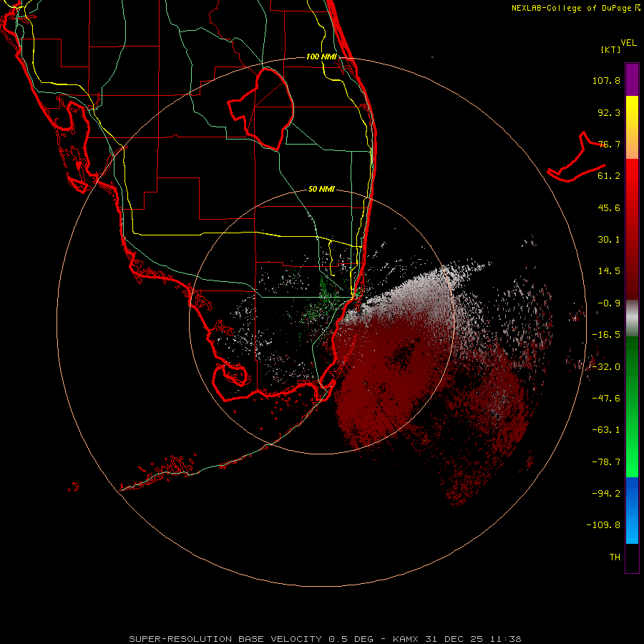Click Lake Okeechobee outline on the map
The image size is (644, 644).
[x=262, y=109]
